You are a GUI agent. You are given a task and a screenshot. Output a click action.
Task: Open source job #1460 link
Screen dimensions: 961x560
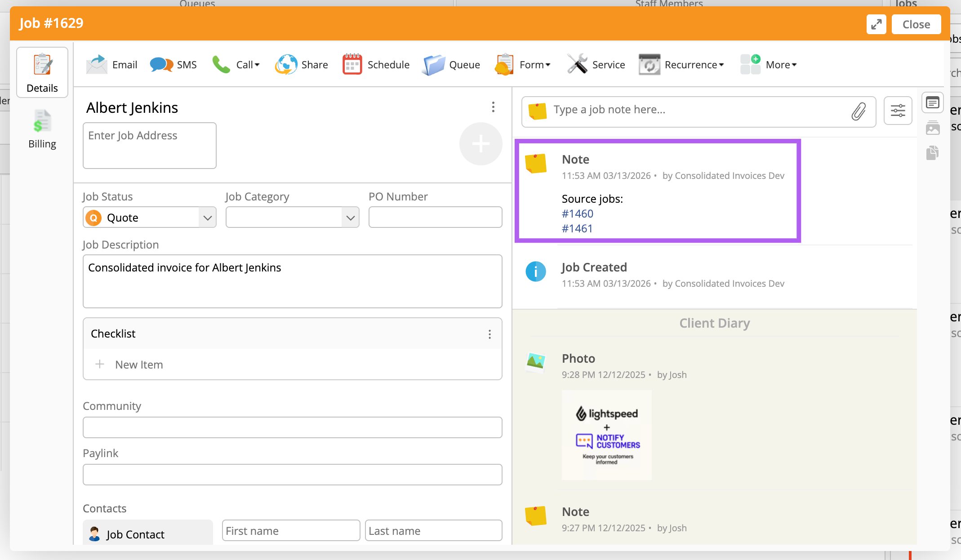pyautogui.click(x=578, y=213)
